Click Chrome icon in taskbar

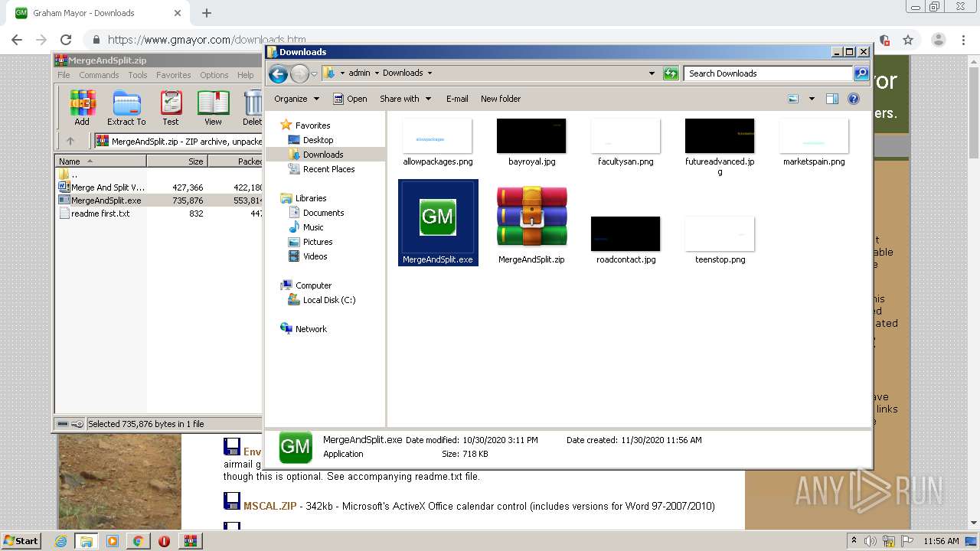point(138,541)
